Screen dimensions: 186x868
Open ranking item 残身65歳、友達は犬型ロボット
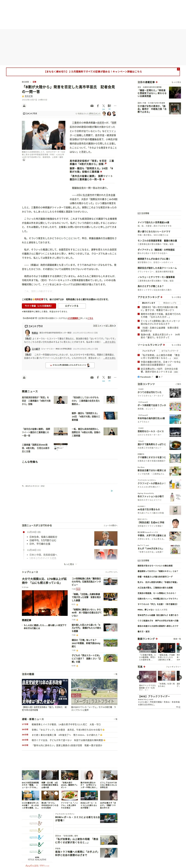pos(160,336)
